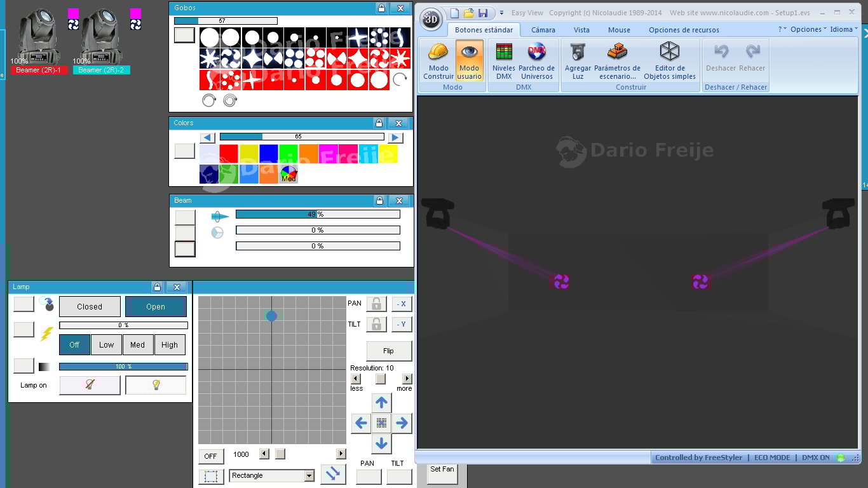Screen dimensions: 868x488
Task: Nudge position up with the arrow
Action: pos(381,402)
